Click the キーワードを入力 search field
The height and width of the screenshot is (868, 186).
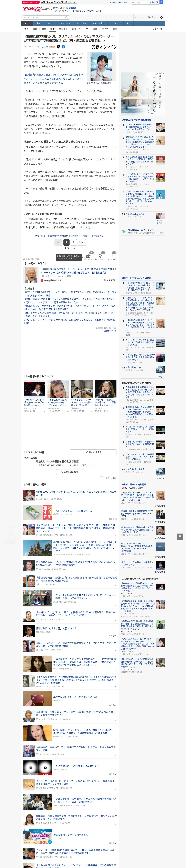(44, 17)
